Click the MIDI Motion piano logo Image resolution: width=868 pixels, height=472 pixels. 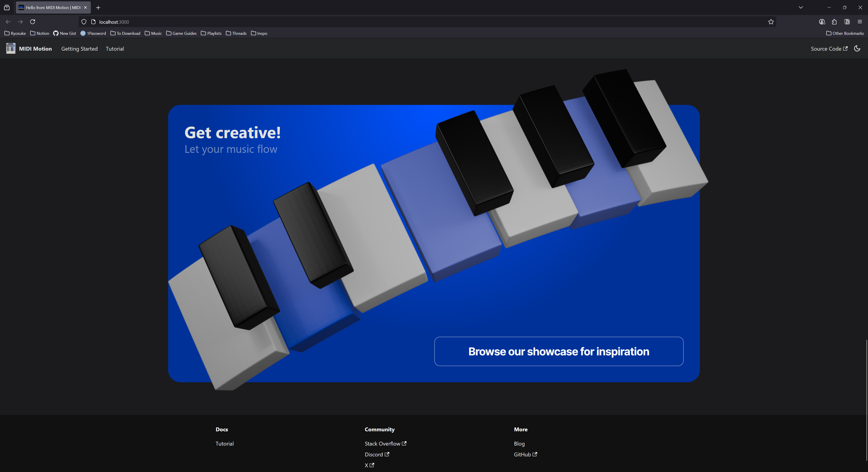click(x=11, y=49)
